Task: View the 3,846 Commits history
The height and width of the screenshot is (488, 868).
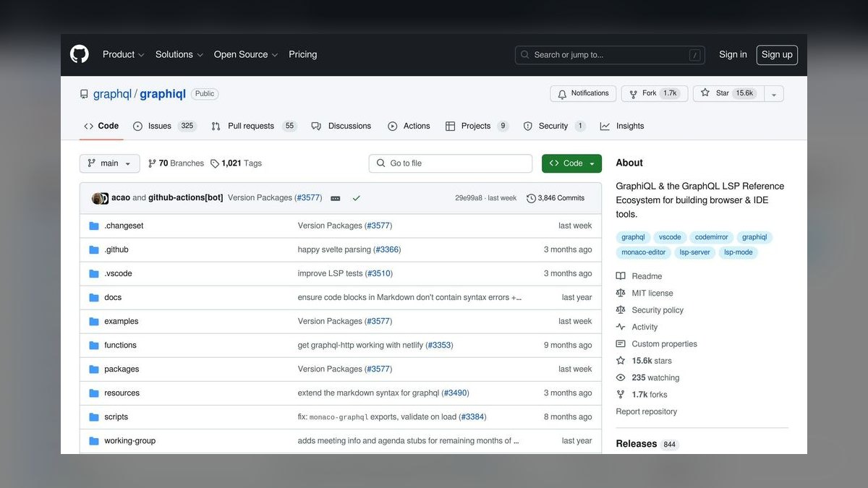Action: pos(556,198)
